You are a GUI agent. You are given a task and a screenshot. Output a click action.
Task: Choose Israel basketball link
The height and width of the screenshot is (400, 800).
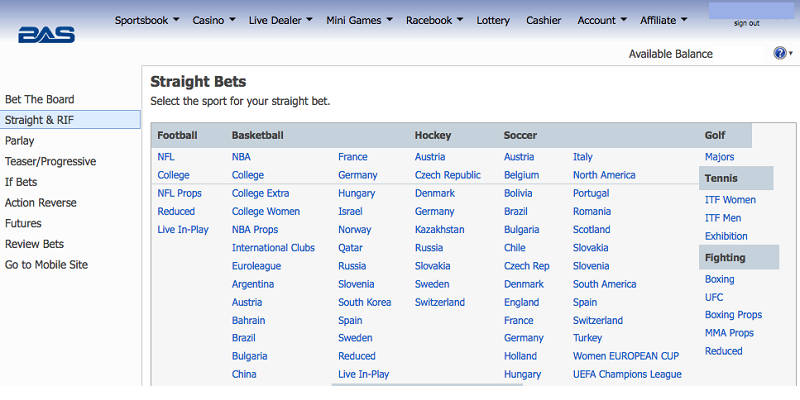(x=350, y=211)
